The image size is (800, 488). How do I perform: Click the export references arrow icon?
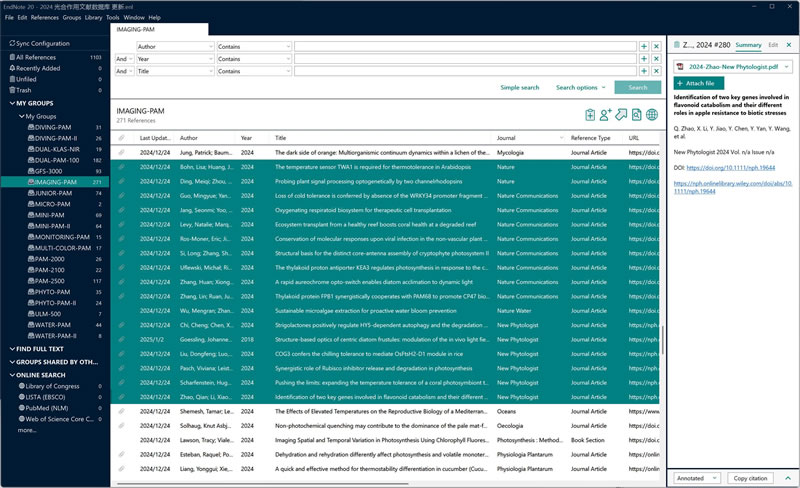[621, 115]
